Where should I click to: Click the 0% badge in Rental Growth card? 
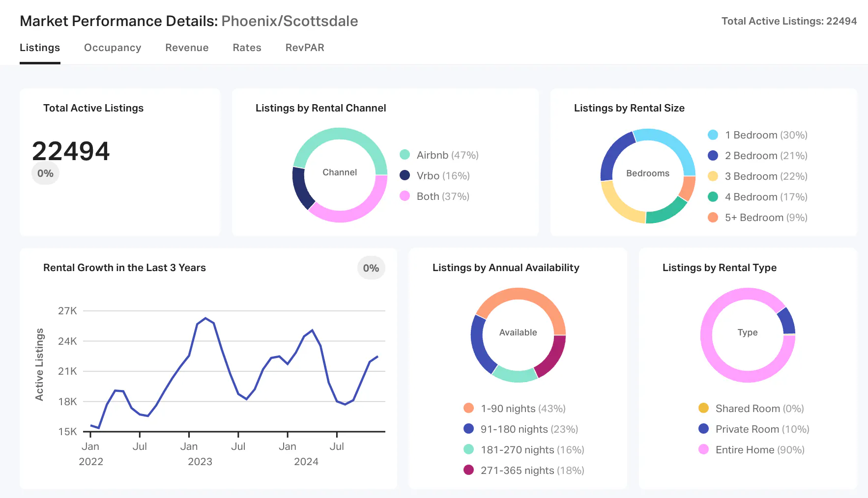(371, 268)
